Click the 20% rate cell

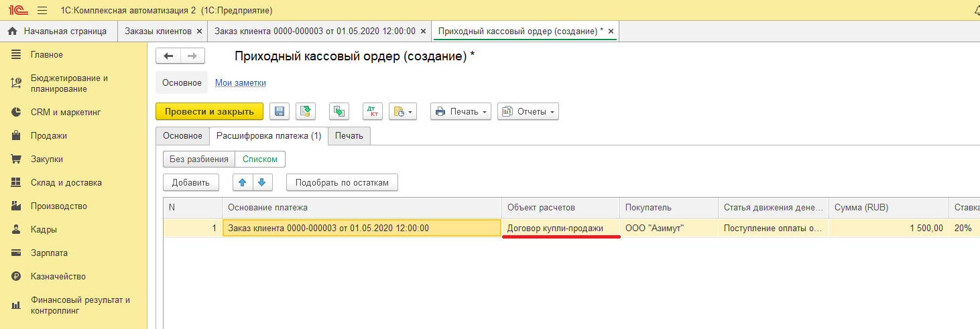click(965, 228)
